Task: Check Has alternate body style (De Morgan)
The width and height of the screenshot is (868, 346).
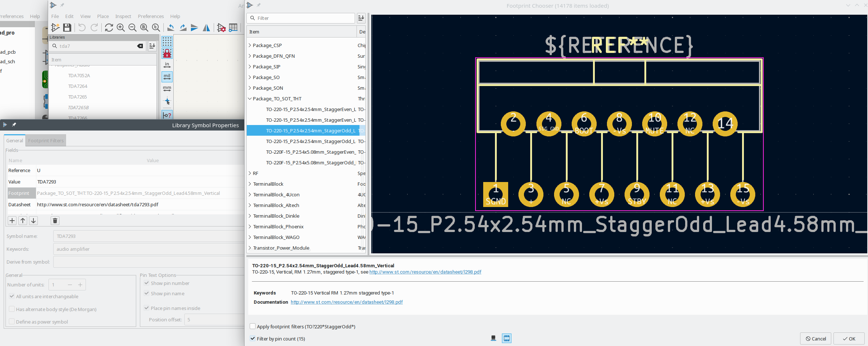Action: click(12, 309)
